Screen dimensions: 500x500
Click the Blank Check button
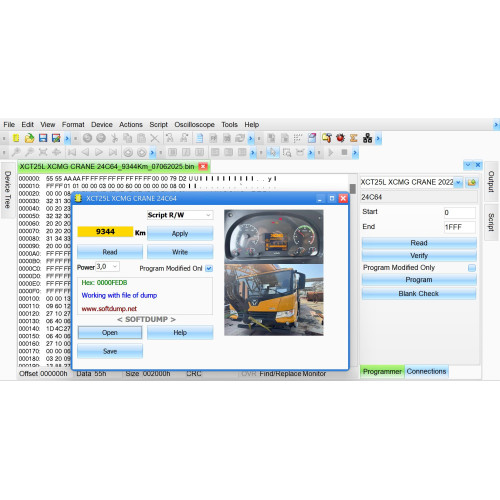pyautogui.click(x=419, y=294)
